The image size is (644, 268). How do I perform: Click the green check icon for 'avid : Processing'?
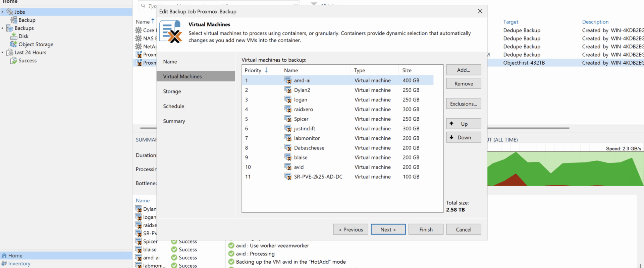pyautogui.click(x=231, y=254)
